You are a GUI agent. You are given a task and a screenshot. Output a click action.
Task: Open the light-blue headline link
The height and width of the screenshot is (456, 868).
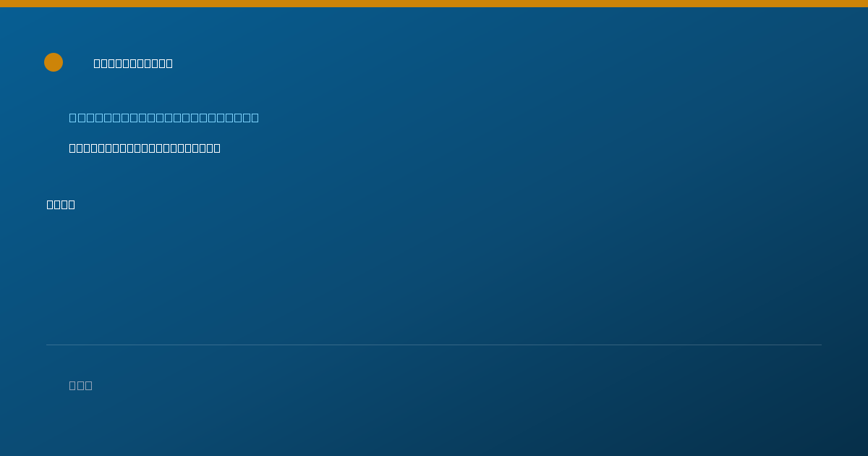point(163,117)
